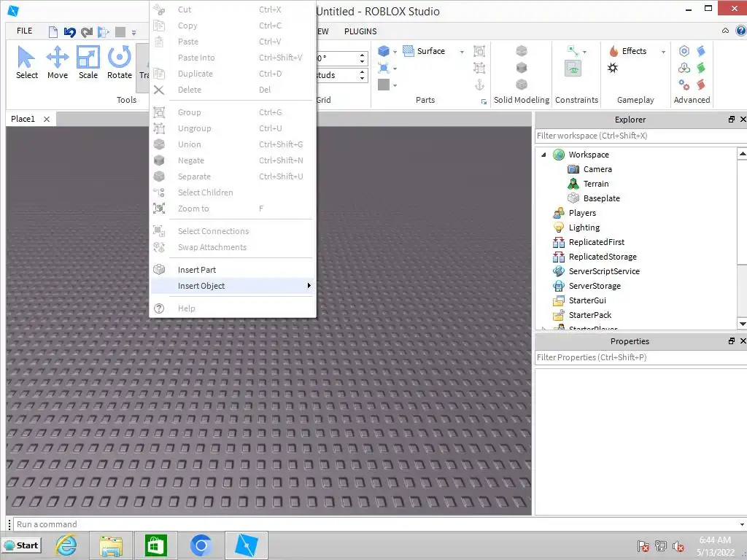
Task: Click the Union icon in Solid Modeling
Action: [x=522, y=50]
